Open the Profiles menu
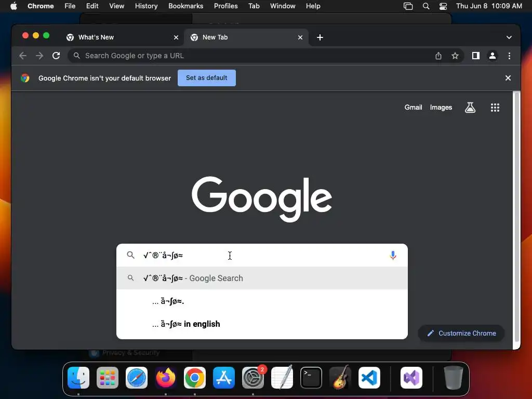This screenshot has height=399, width=532. click(x=225, y=6)
